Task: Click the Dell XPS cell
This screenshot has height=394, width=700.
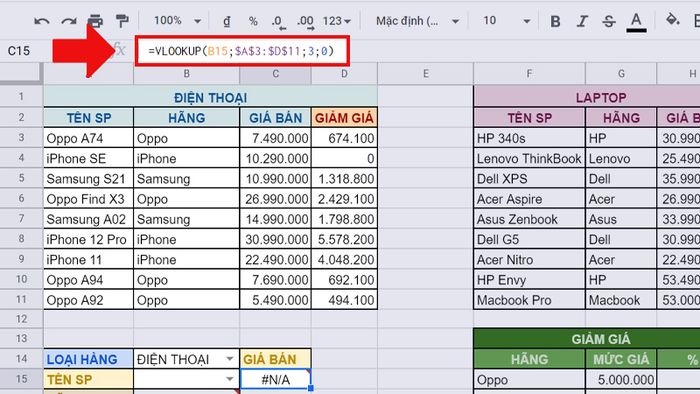Action: pos(529,179)
